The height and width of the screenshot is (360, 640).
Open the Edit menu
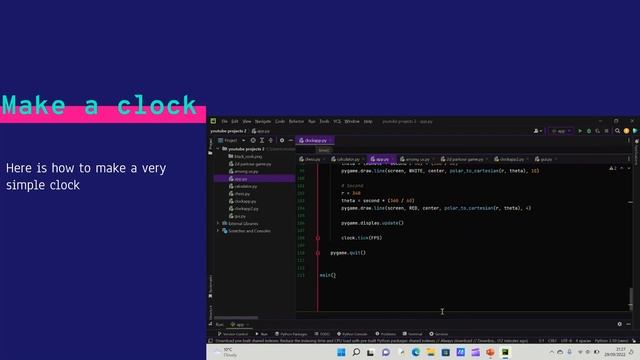(235, 121)
